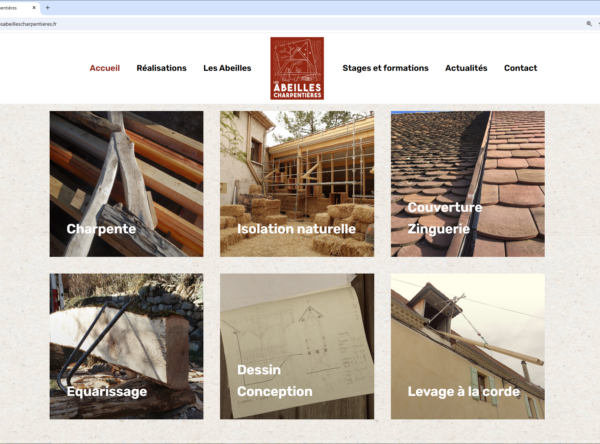Select the Charpente heading text
The image size is (600, 444).
click(101, 229)
